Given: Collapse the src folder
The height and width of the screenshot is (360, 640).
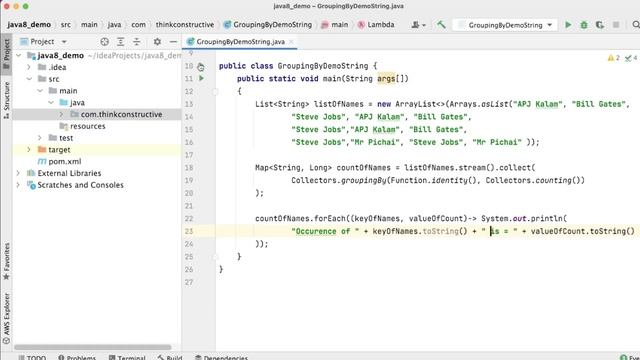Looking at the screenshot, I should click(x=29, y=79).
